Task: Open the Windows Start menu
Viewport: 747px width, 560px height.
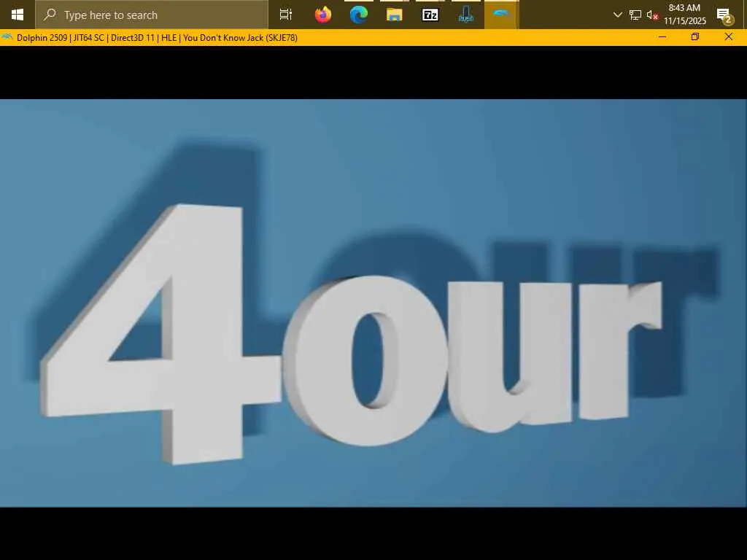Action: tap(18, 15)
